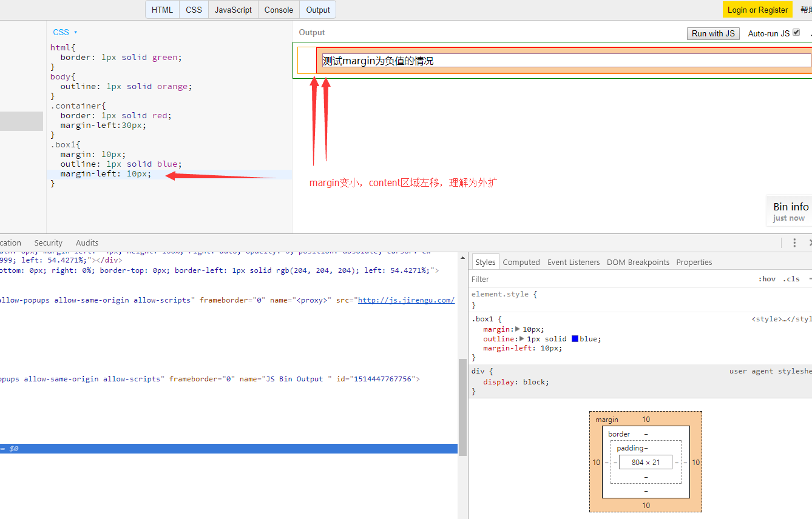Toggle the CSS panel tab in JS Bin
812x519 pixels.
(194, 10)
